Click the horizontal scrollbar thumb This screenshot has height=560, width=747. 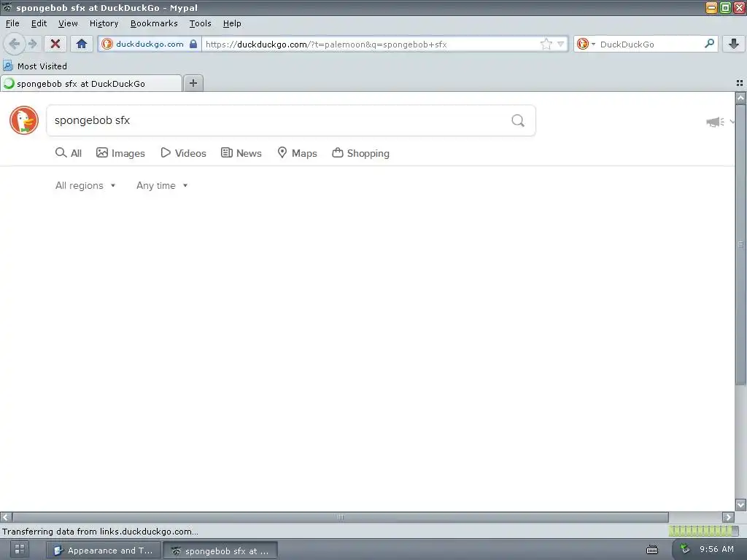(x=341, y=517)
